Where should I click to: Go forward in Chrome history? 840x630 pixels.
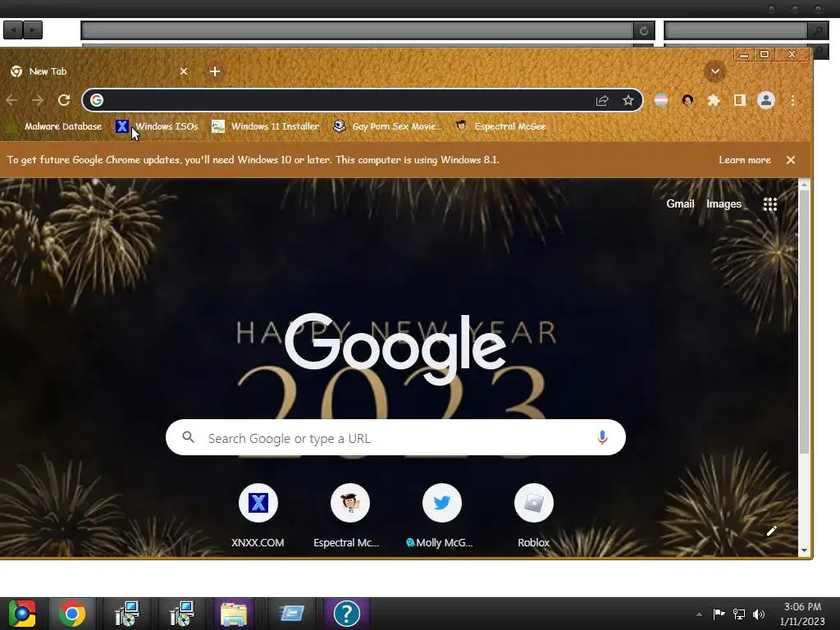tap(38, 100)
